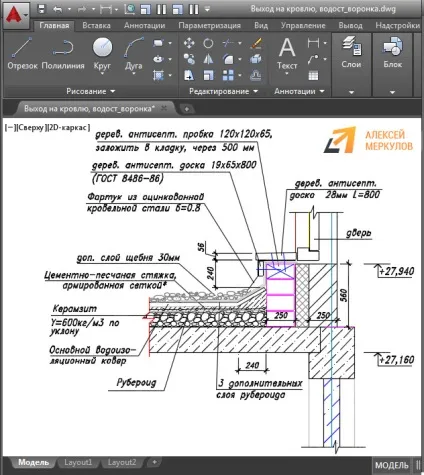Close the Выход на кровлю drawing tab
Screen dimensions: 424x475
[164, 108]
